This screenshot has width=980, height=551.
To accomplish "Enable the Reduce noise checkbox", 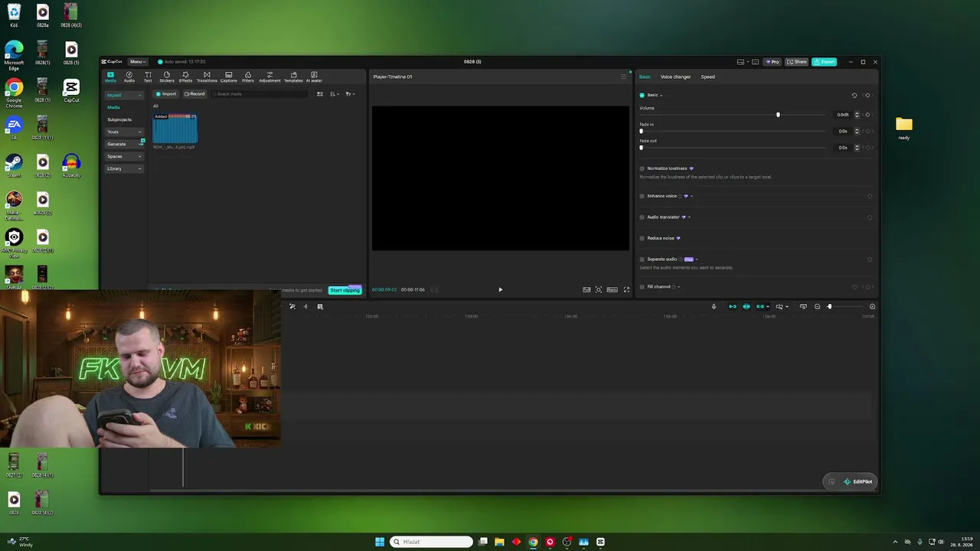I will click(x=642, y=238).
